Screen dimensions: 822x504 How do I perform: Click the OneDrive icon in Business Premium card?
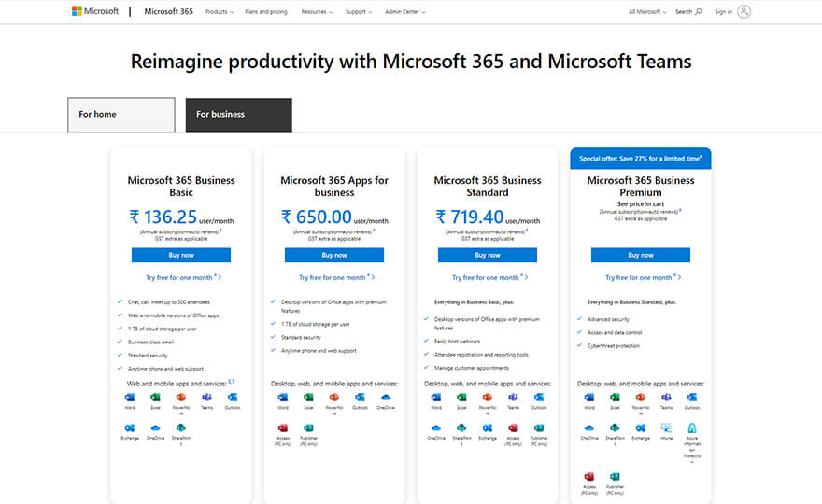pos(589,428)
